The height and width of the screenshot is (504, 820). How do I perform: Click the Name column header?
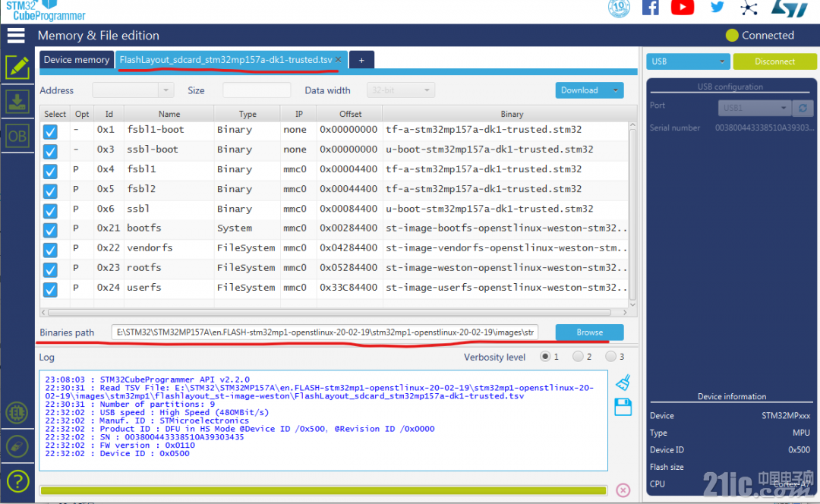(x=169, y=114)
